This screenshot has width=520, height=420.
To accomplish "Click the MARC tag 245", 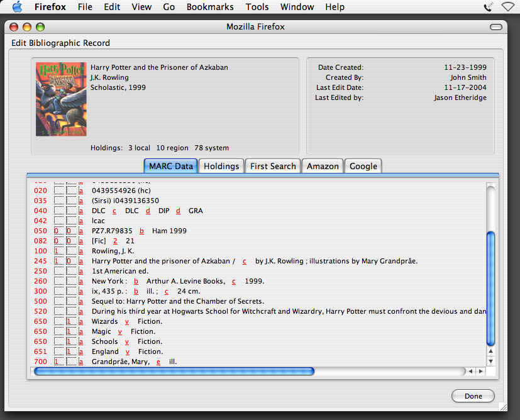I will (40, 261).
